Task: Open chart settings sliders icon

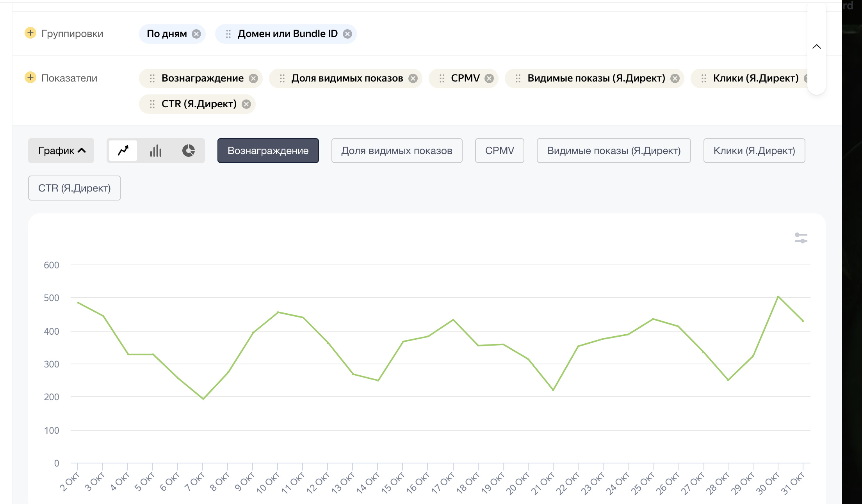Action: coord(801,238)
